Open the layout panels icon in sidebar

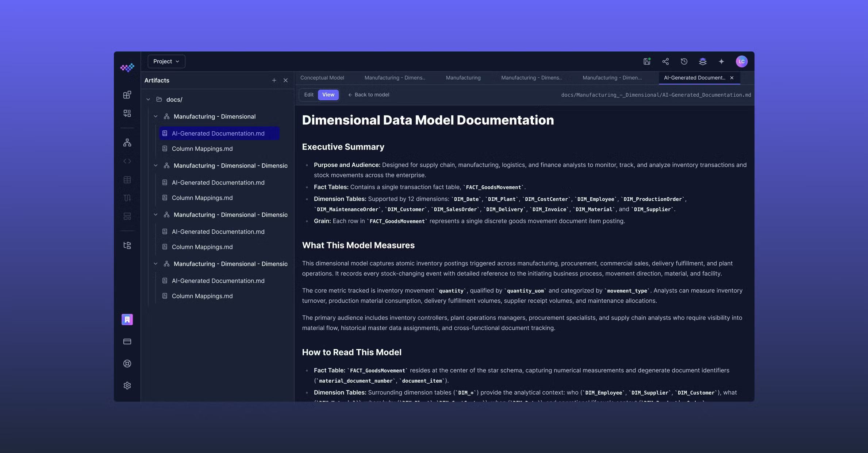point(127,216)
